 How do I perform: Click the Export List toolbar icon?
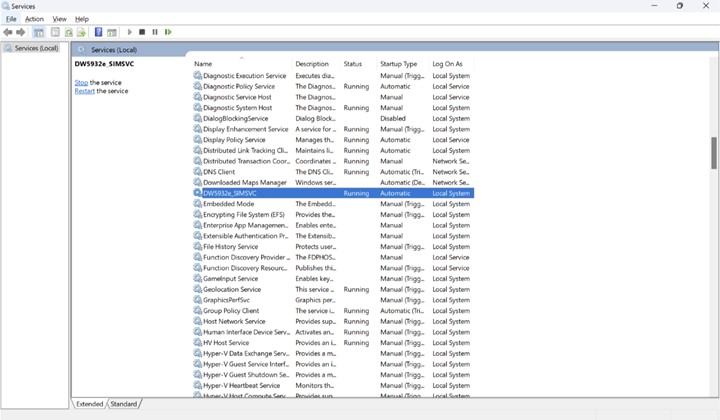(82, 32)
